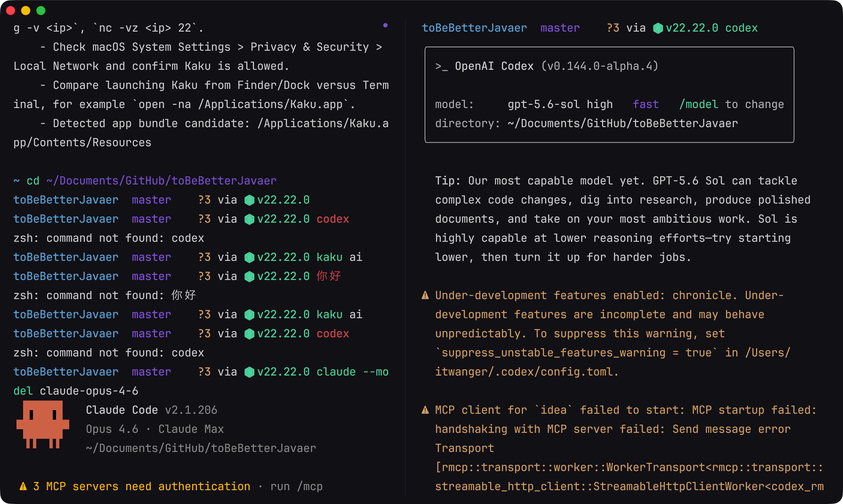Viewport: 843px width, 504px height.
Task: Click the path under Opus 4.6 · Claude Max
Action: pyautogui.click(x=201, y=448)
